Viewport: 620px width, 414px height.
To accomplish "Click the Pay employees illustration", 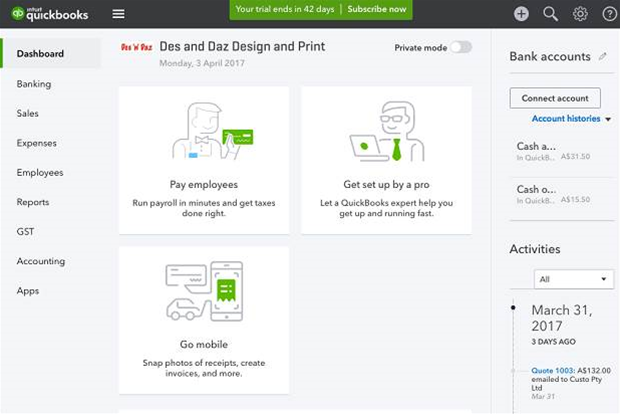I will click(x=212, y=131).
